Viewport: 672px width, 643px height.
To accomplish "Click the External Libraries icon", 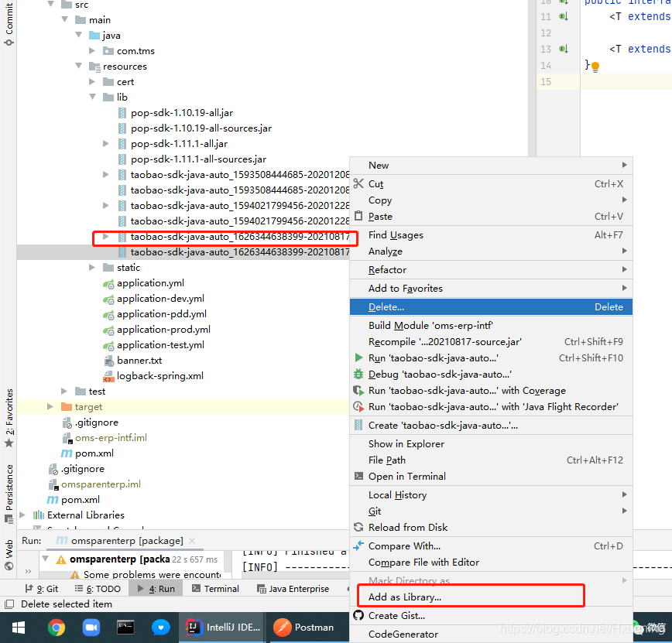I will (39, 515).
